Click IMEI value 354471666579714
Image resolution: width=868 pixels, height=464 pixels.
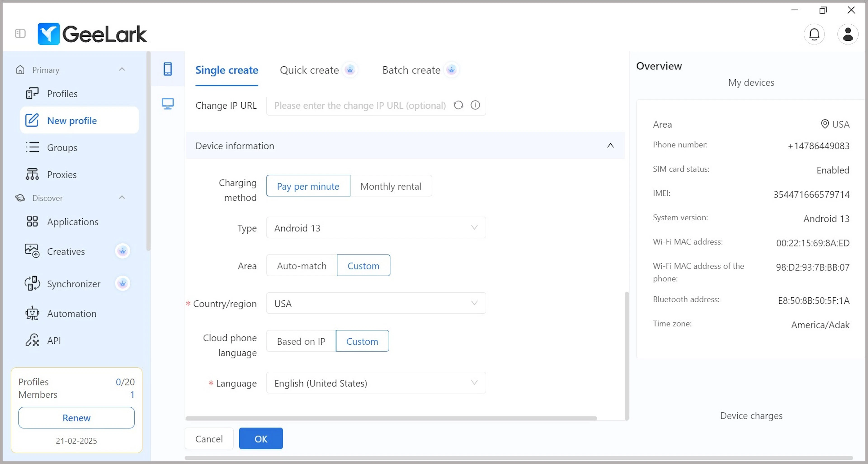811,194
